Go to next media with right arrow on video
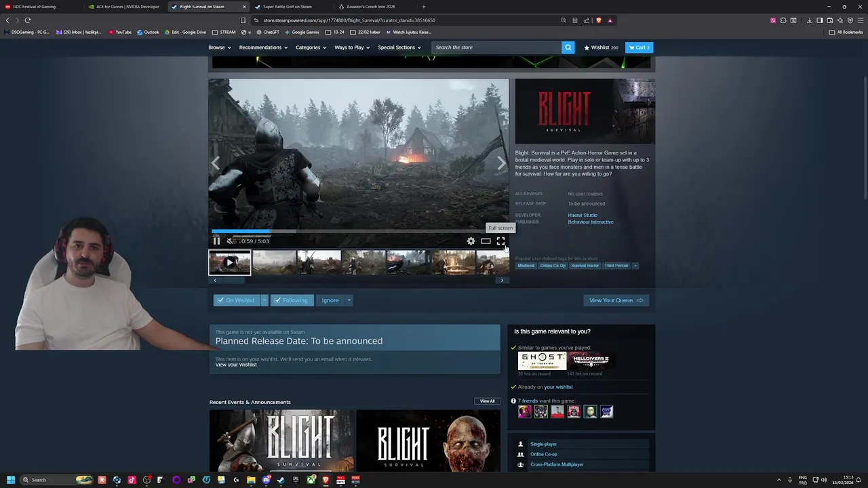This screenshot has height=488, width=868. tap(501, 163)
